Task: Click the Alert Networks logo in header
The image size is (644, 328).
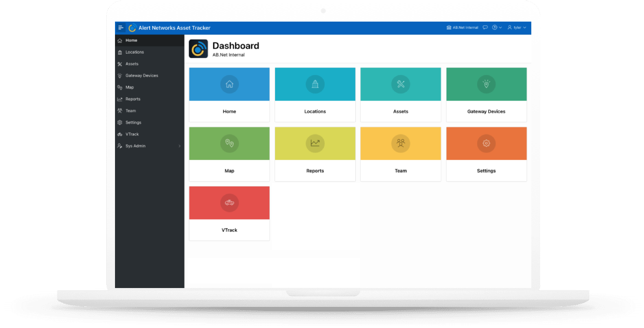Action: click(x=132, y=28)
